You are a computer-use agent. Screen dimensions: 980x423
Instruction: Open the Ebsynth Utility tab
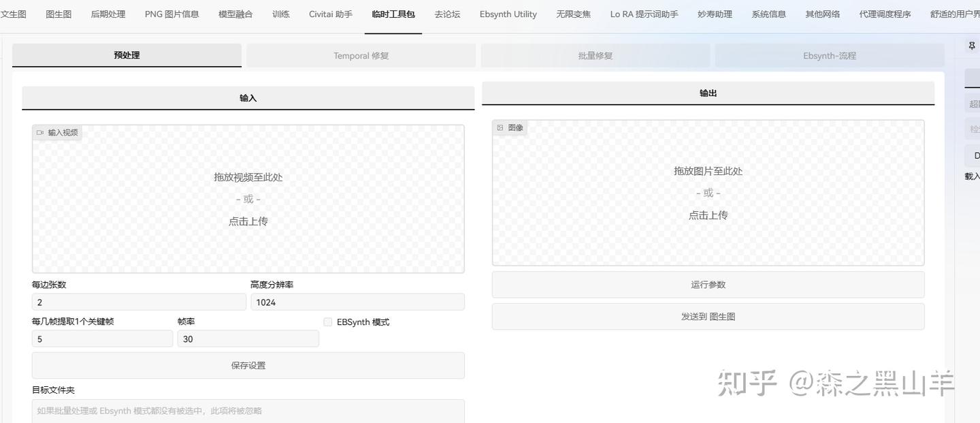click(507, 13)
